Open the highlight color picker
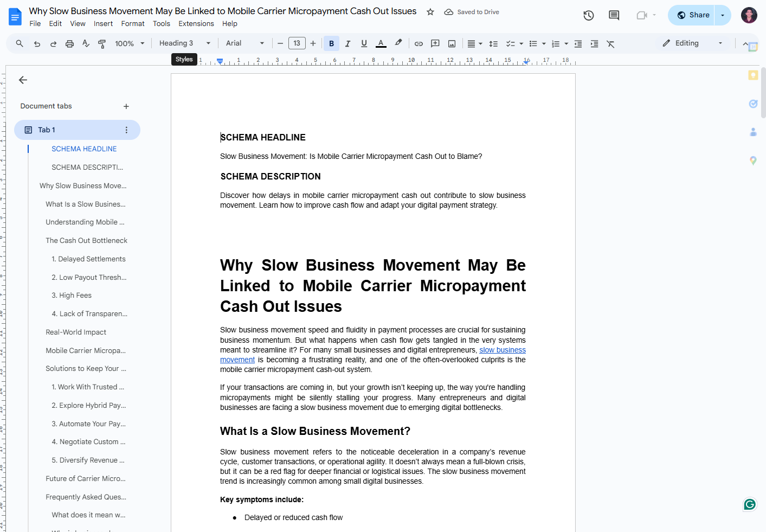 click(x=398, y=43)
